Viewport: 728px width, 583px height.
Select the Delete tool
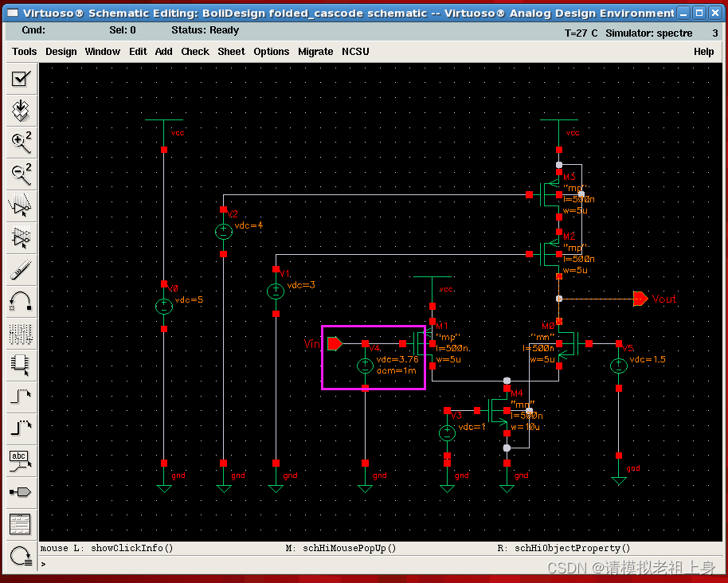click(21, 270)
